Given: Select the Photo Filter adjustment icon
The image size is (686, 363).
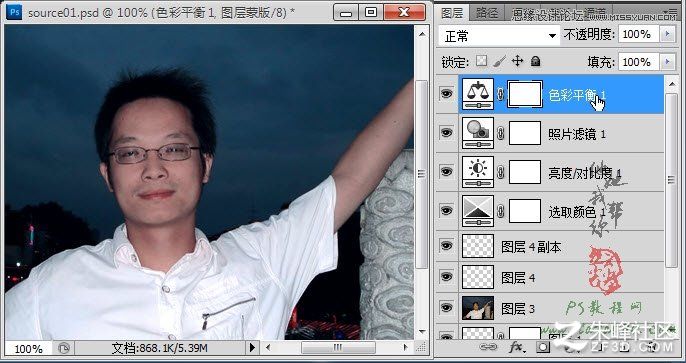Looking at the screenshot, I should coord(478,133).
